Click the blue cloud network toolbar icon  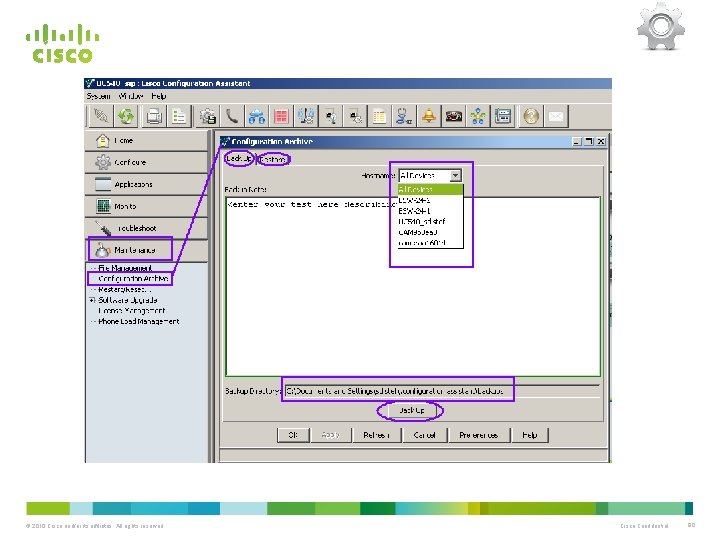click(257, 116)
